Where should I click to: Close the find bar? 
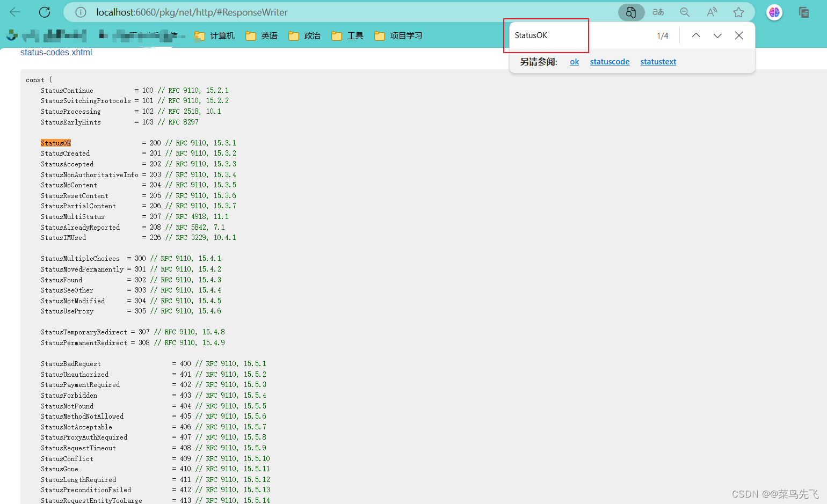coord(739,35)
